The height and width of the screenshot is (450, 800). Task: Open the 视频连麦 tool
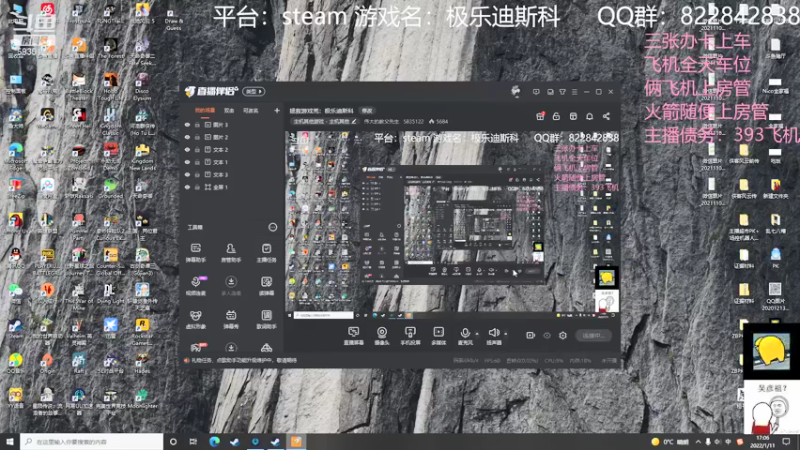(196, 286)
